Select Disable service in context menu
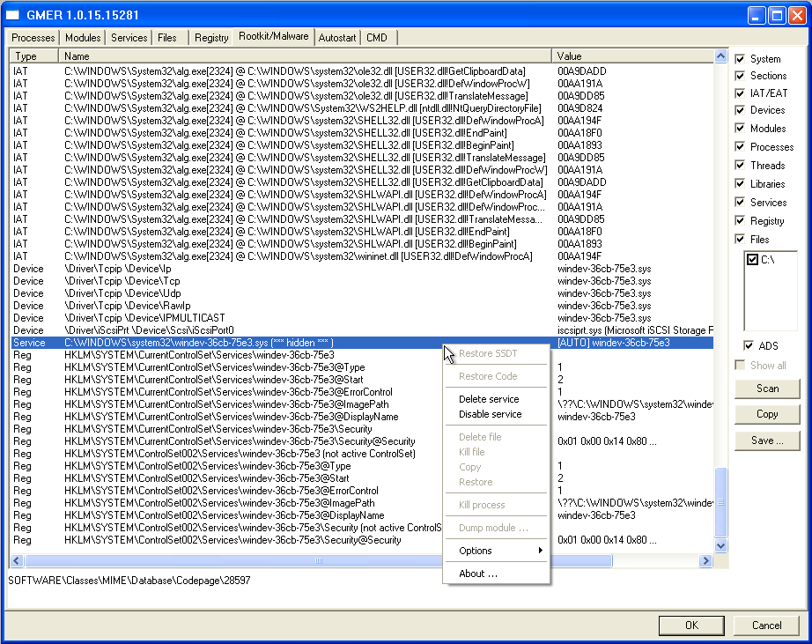 pyautogui.click(x=490, y=414)
